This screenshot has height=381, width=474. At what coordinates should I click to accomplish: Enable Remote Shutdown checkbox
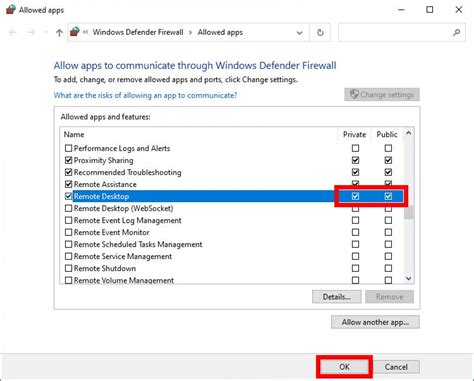click(x=68, y=268)
